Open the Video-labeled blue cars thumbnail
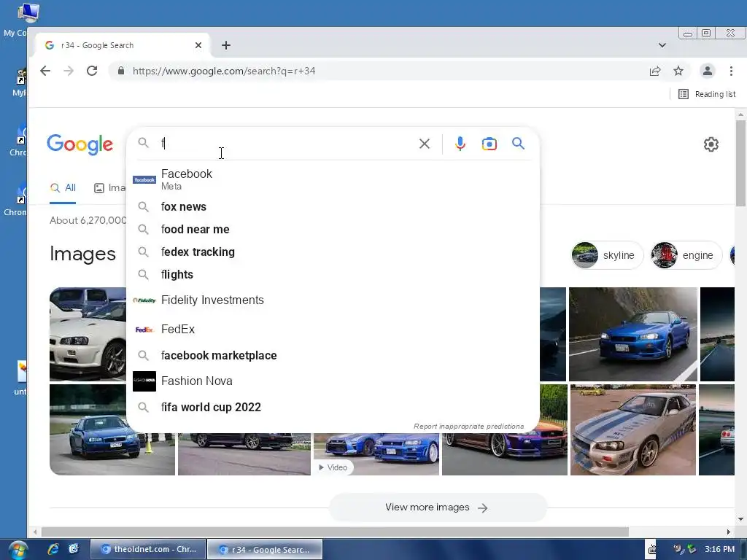The width and height of the screenshot is (747, 560). pos(376,454)
